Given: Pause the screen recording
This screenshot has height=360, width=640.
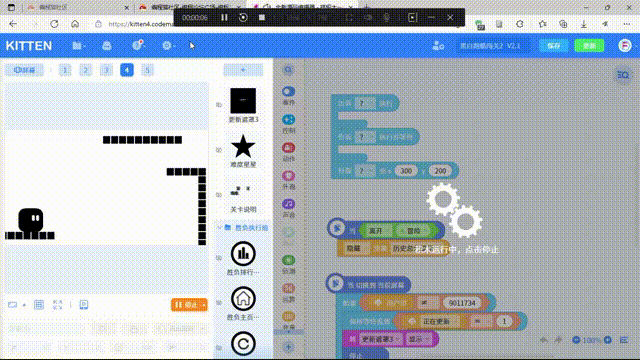Looking at the screenshot, I should click(x=224, y=18).
